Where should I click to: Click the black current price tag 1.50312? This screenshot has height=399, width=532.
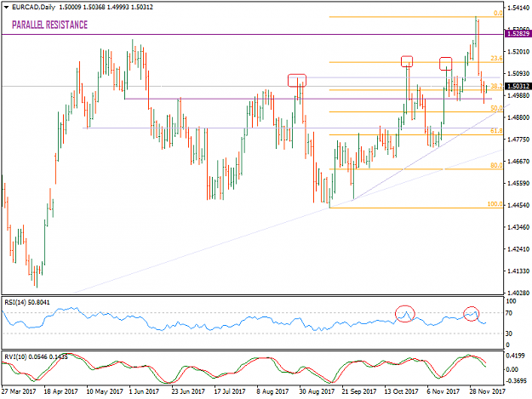click(x=518, y=87)
